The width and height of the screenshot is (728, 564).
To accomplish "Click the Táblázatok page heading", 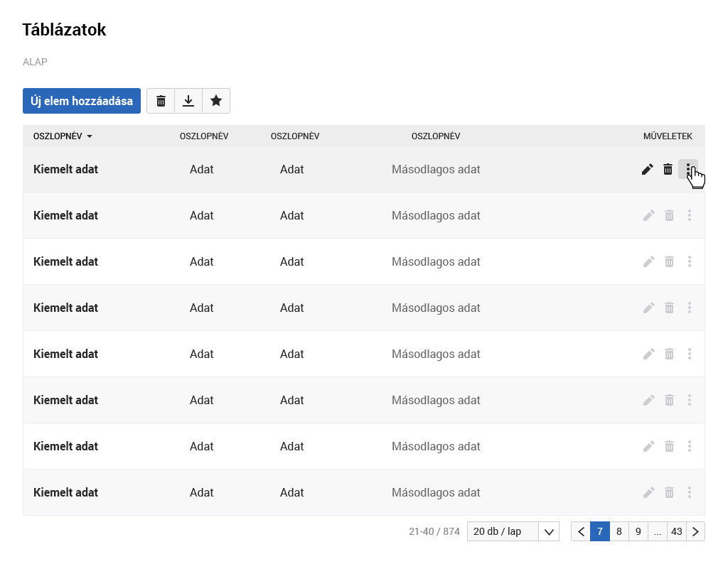I will [64, 30].
